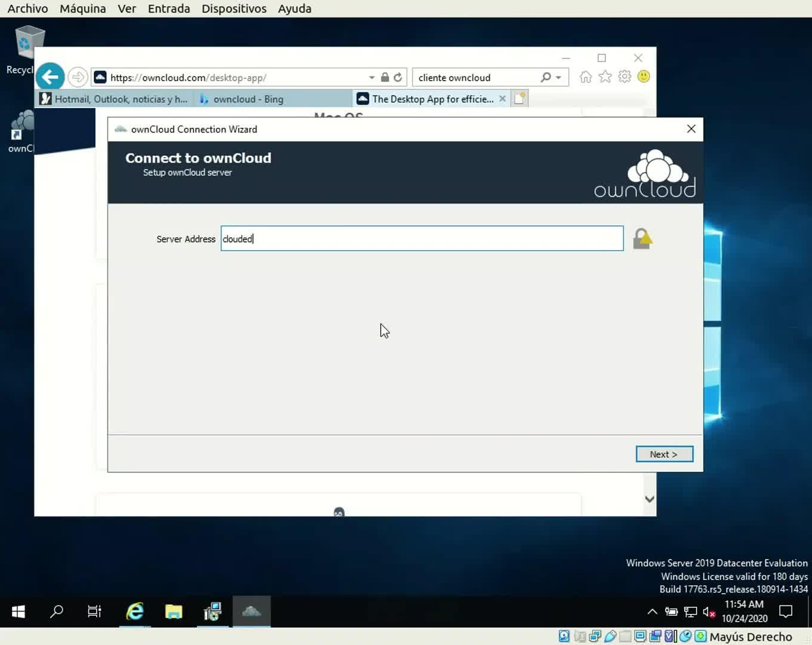Viewport: 812px width, 645px height.
Task: Click the Next > button
Action: (x=664, y=454)
